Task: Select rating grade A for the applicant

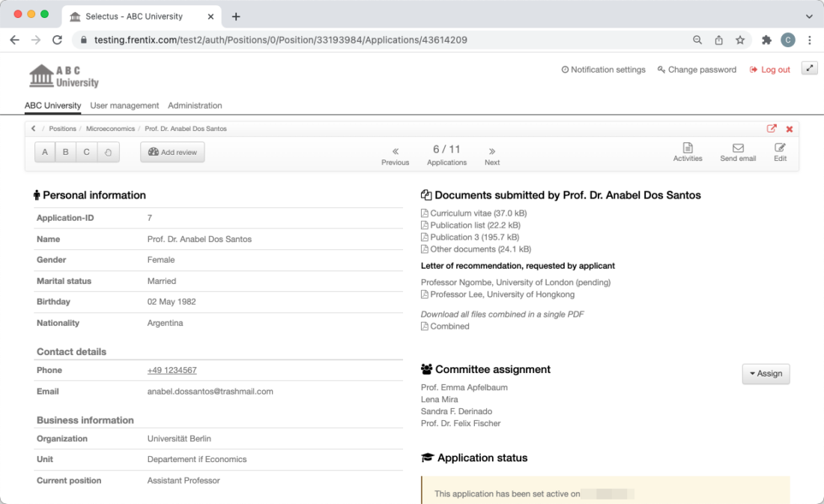Action: 45,151
